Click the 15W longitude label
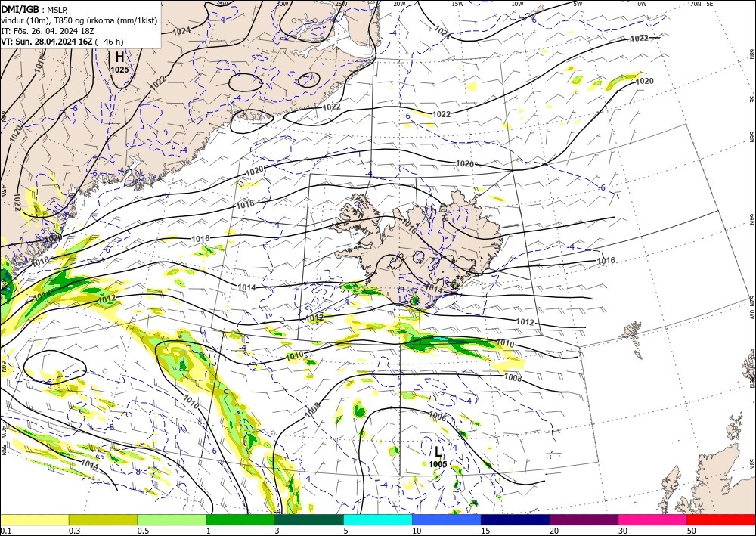Screen dimensions: 756x536 pyautogui.click(x=457, y=4)
